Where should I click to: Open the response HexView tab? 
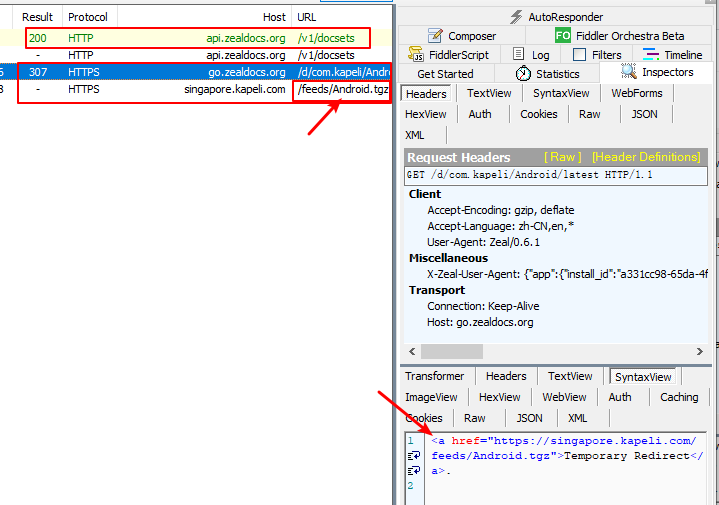[499, 397]
